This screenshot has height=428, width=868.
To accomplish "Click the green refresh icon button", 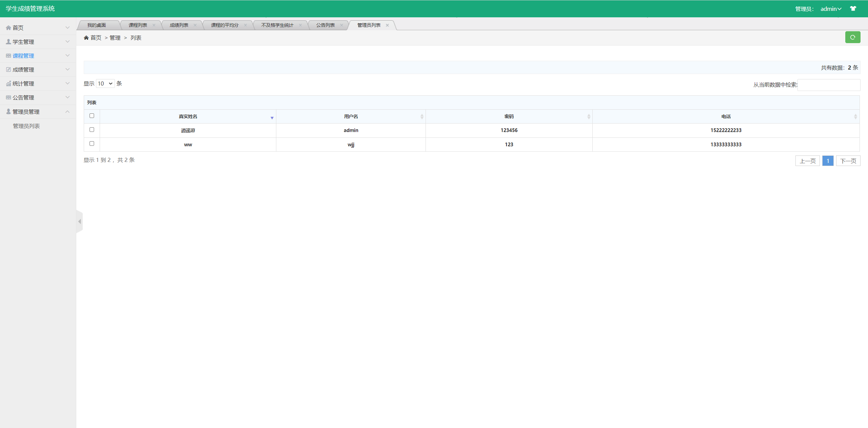I will pos(852,37).
